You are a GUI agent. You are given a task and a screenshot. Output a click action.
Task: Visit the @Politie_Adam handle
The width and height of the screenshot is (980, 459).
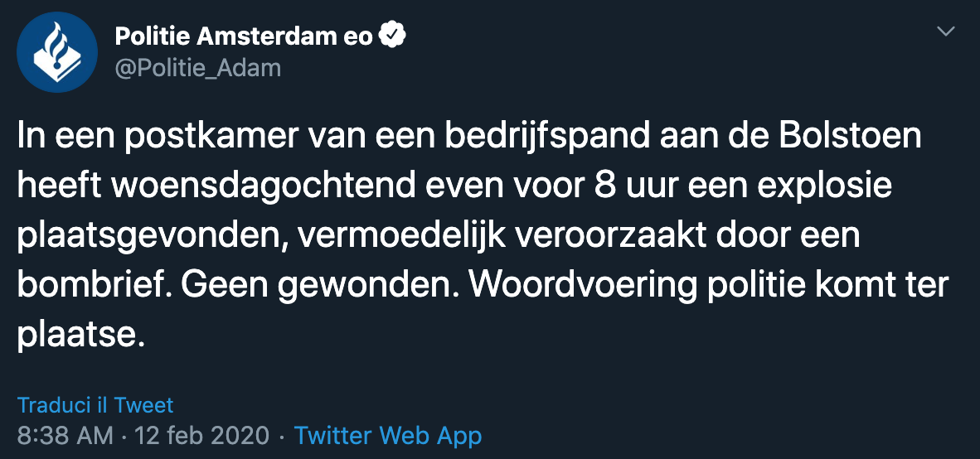[x=197, y=67]
